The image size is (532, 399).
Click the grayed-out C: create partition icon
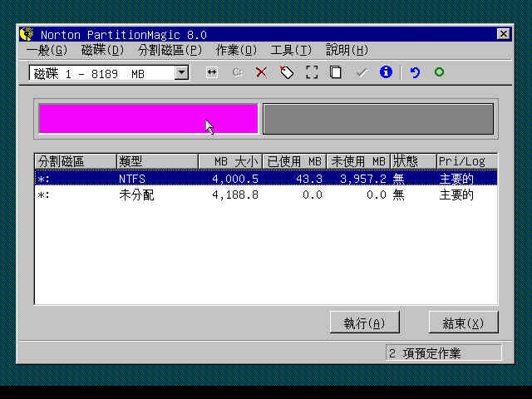tap(237, 72)
